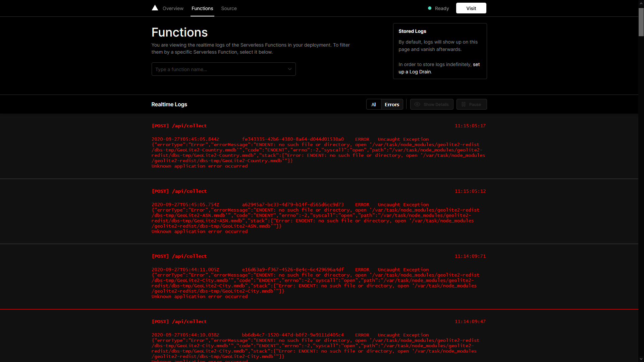Switch to the Source tab

point(229,8)
